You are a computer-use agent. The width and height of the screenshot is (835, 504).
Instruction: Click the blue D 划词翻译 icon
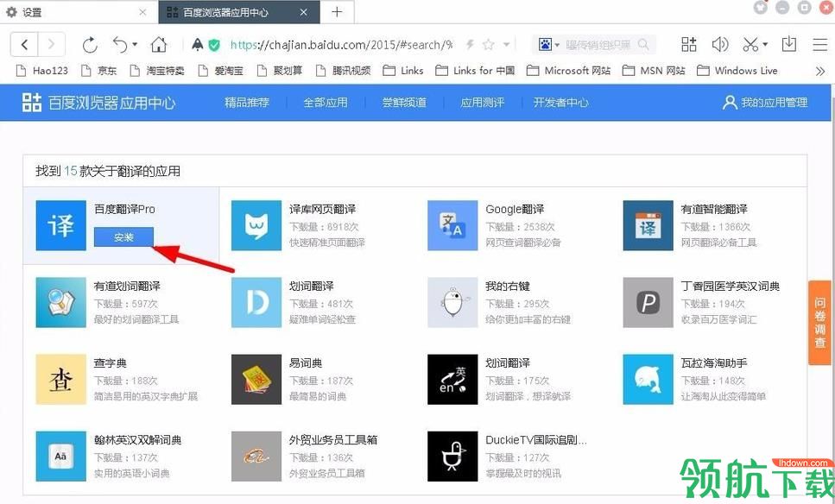pyautogui.click(x=256, y=302)
